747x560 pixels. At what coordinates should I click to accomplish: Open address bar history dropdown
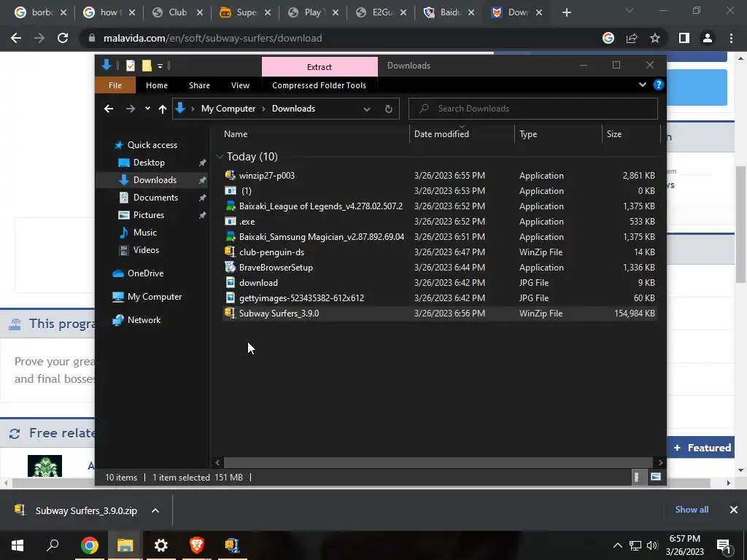click(x=367, y=109)
